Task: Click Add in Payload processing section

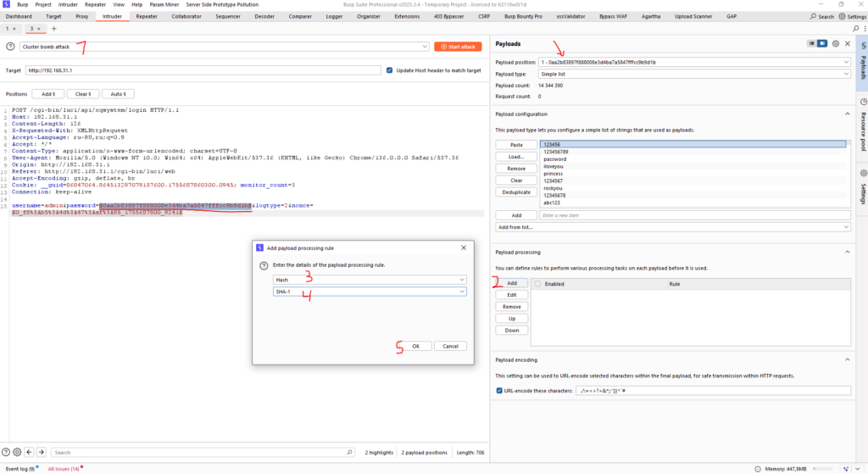Action: [x=511, y=283]
